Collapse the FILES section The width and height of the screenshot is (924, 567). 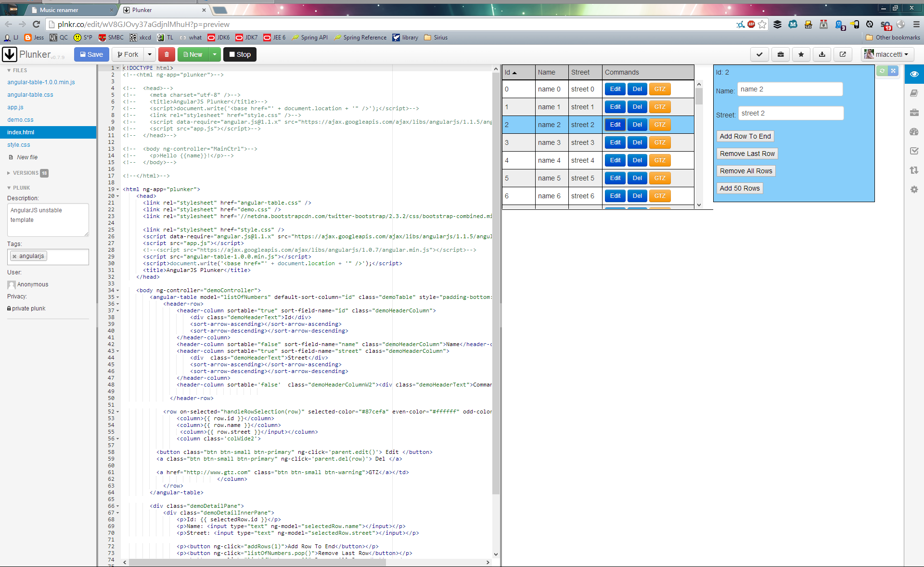point(17,70)
